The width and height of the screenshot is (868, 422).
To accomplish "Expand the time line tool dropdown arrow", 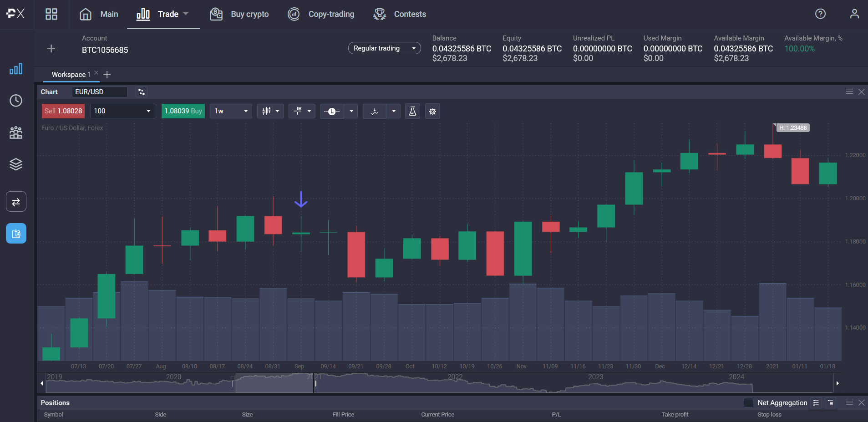I will (x=351, y=111).
